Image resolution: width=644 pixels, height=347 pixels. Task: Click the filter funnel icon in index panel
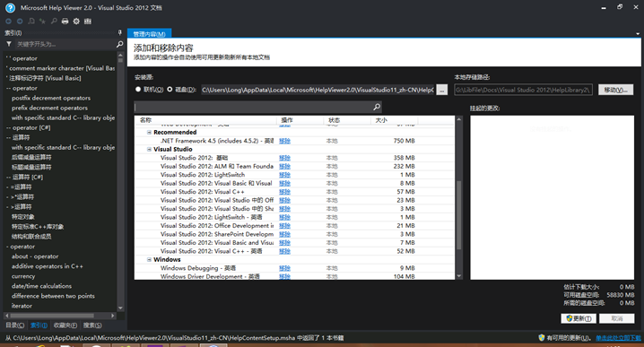point(9,44)
